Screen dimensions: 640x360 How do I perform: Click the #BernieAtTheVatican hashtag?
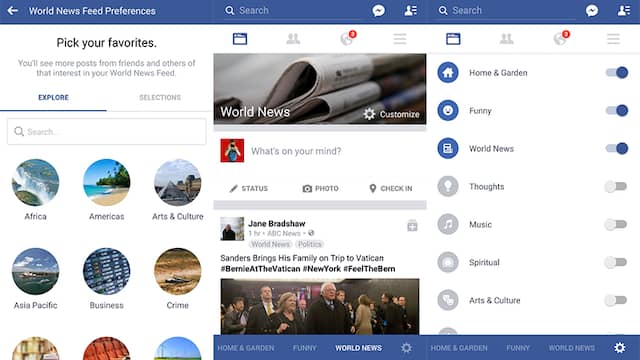click(x=260, y=269)
